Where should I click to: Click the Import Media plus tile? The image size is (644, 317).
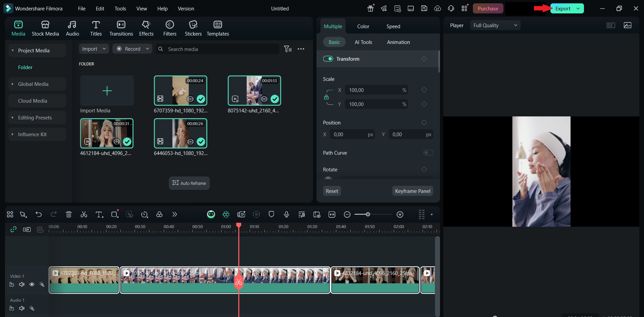107,91
